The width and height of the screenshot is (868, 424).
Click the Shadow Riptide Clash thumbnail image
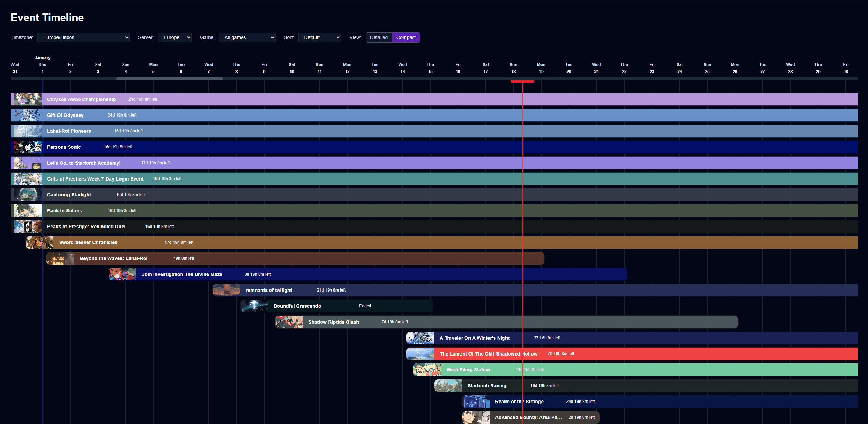point(289,322)
